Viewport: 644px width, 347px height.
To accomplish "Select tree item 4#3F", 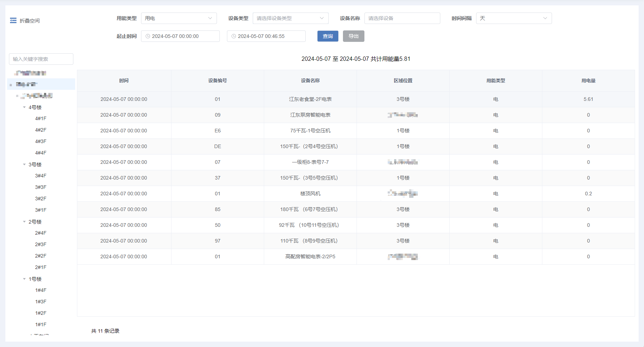I will point(41,141).
